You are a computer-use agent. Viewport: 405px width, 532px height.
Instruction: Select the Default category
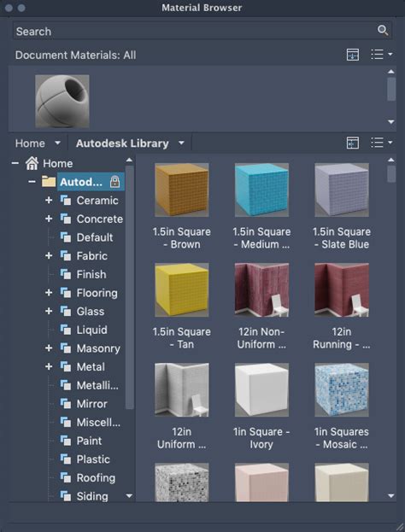94,237
